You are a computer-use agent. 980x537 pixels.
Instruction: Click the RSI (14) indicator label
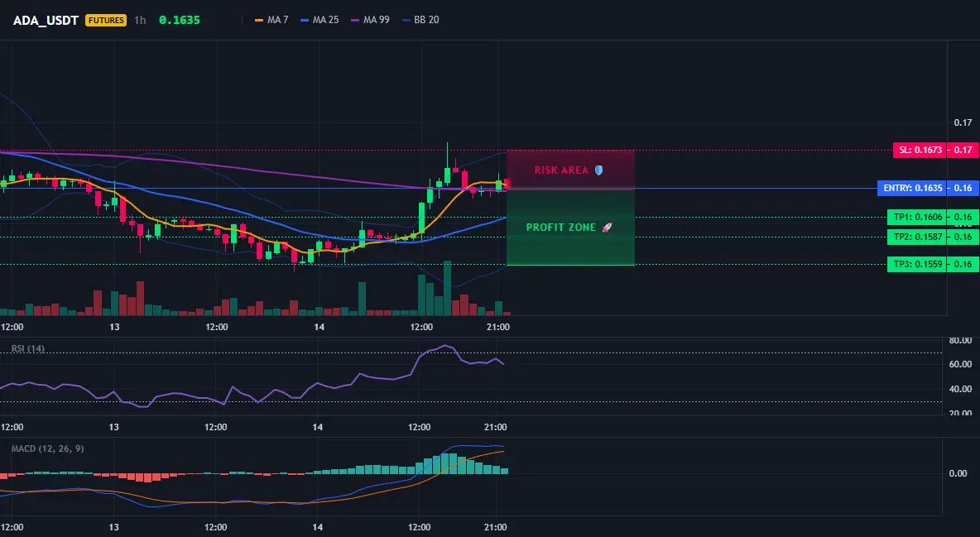tap(28, 348)
